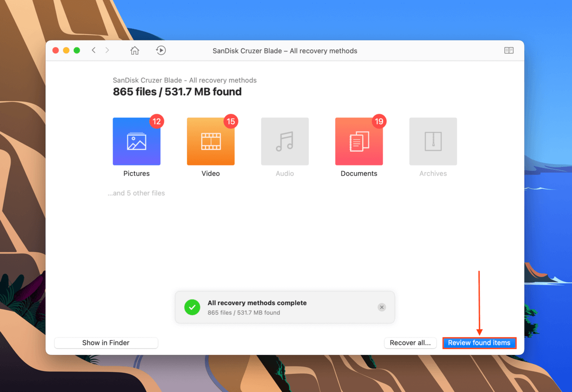Click the red 12 badge on Pictures

click(x=157, y=122)
